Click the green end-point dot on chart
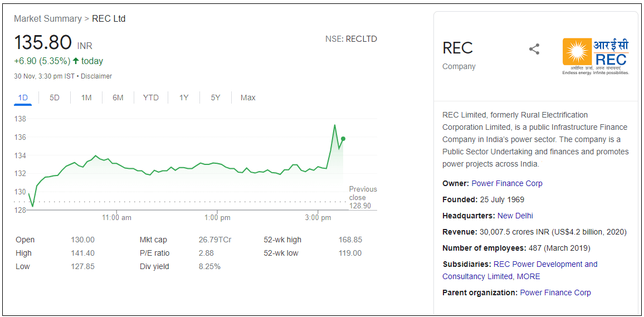 tap(343, 139)
